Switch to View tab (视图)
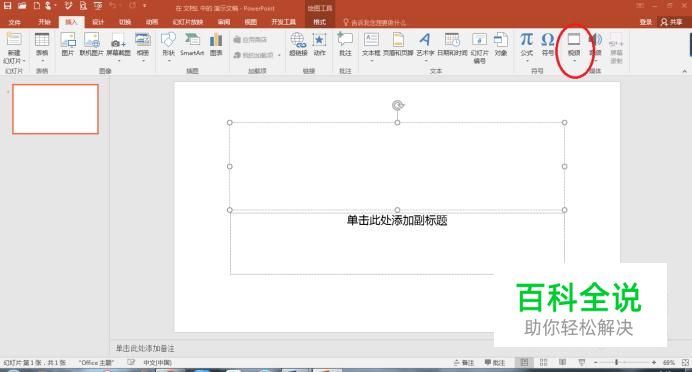 (251, 22)
